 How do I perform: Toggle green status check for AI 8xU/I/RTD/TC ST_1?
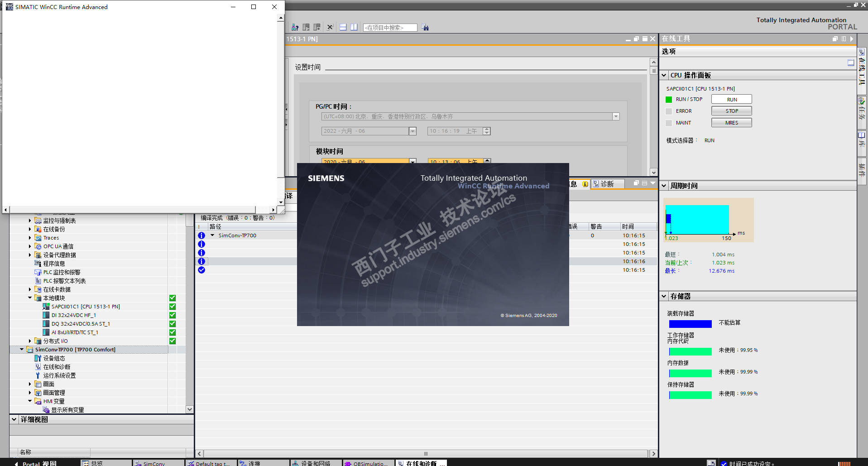(173, 332)
